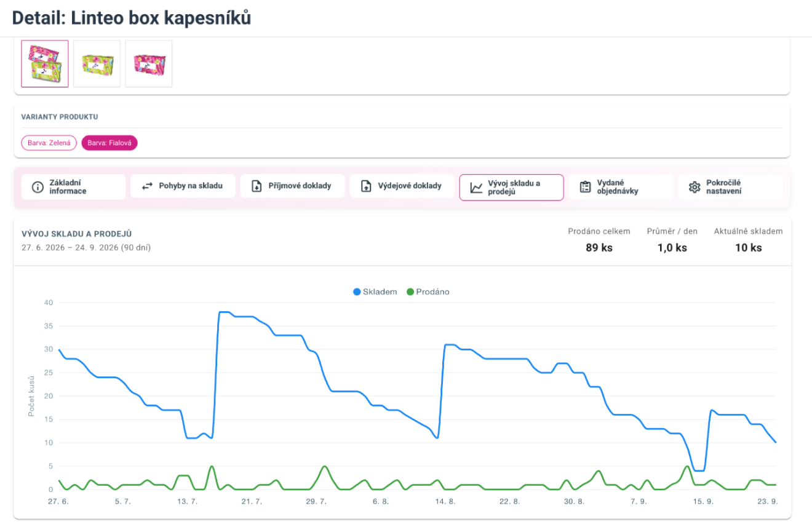
Task: Switch to Pohyby na skladu tab
Action: [183, 186]
